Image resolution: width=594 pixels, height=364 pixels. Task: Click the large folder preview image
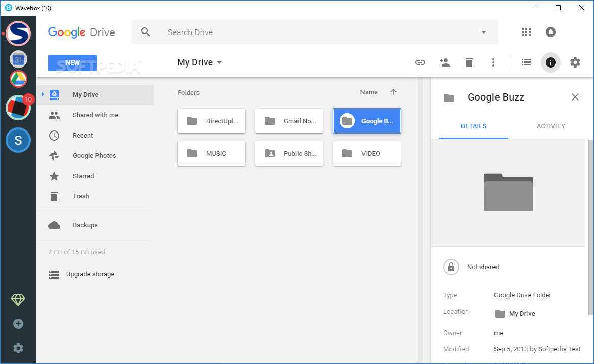point(508,192)
